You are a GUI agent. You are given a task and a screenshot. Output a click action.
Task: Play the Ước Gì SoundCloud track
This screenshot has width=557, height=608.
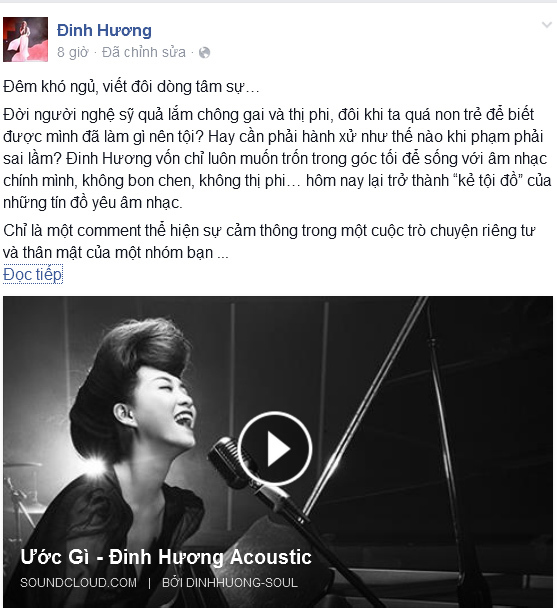275,449
